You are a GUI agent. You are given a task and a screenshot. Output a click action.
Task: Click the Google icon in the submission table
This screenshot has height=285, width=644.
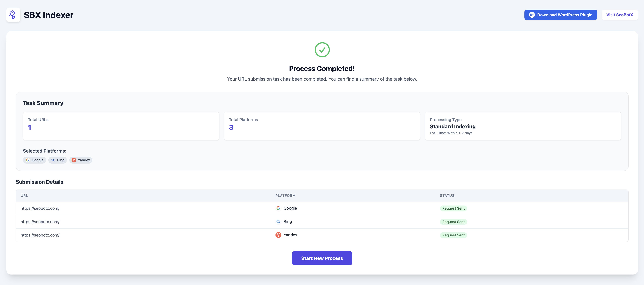click(278, 208)
